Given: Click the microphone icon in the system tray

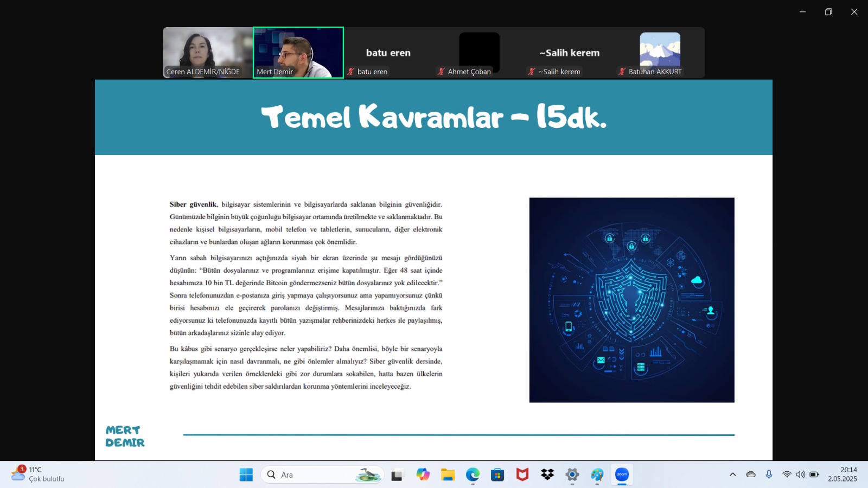Looking at the screenshot, I should click(769, 474).
